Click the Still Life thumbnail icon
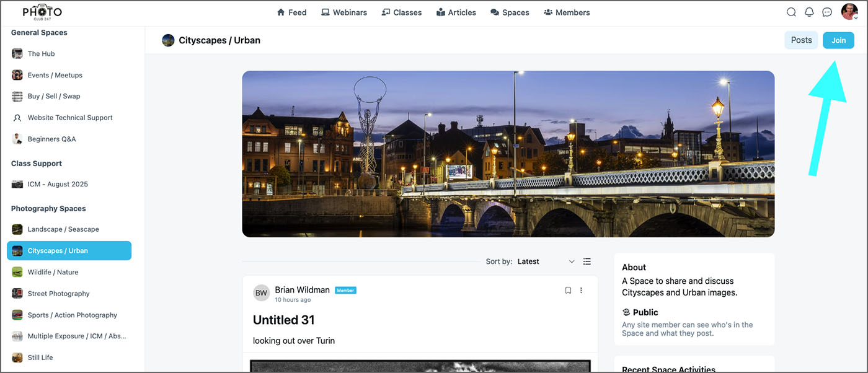Viewport: 868px width, 373px height. point(17,358)
